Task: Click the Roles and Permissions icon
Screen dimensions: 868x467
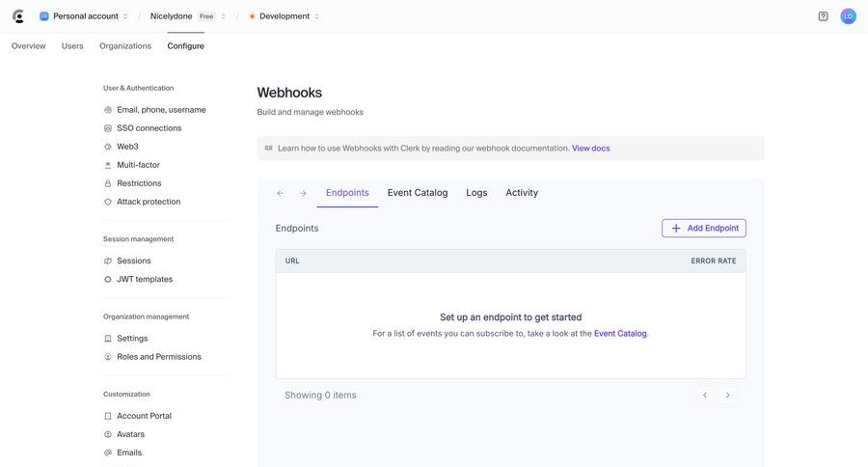Action: (x=108, y=357)
